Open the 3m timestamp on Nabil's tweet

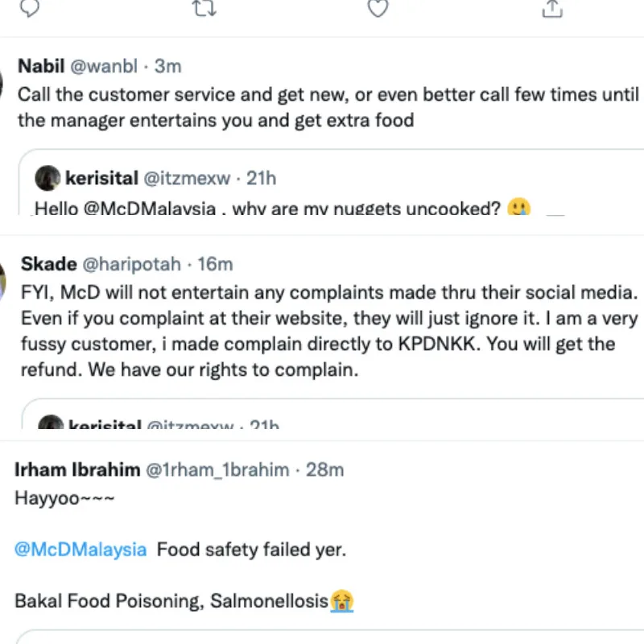pyautogui.click(x=170, y=67)
